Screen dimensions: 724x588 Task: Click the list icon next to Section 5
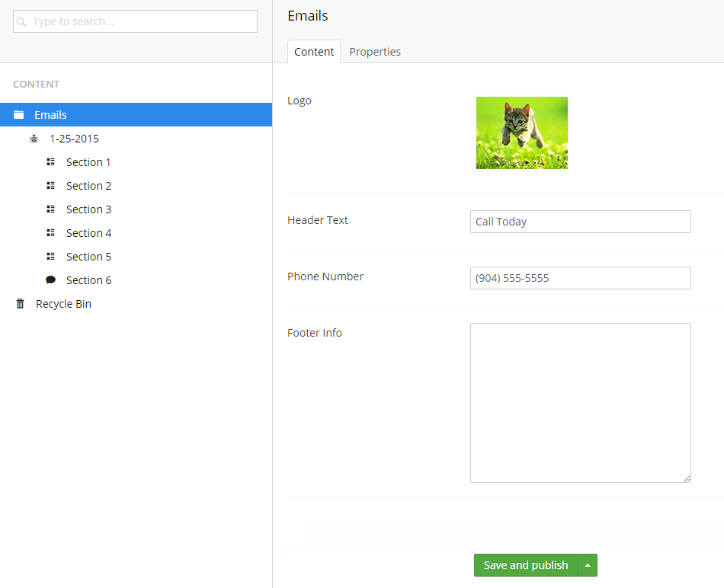pyautogui.click(x=50, y=257)
